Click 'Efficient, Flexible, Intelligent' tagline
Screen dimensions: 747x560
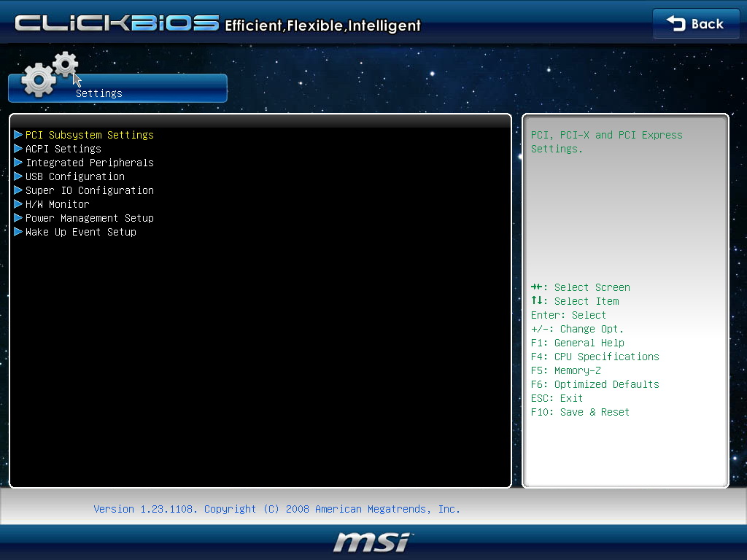click(322, 26)
